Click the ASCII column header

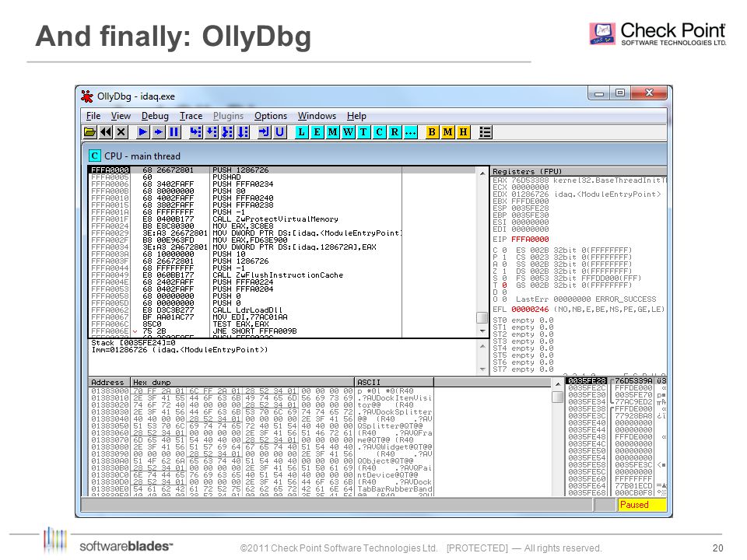click(395, 382)
